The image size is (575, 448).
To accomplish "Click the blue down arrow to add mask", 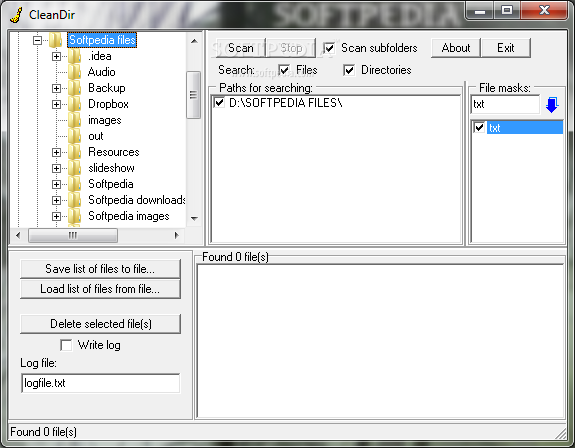I will click(552, 105).
